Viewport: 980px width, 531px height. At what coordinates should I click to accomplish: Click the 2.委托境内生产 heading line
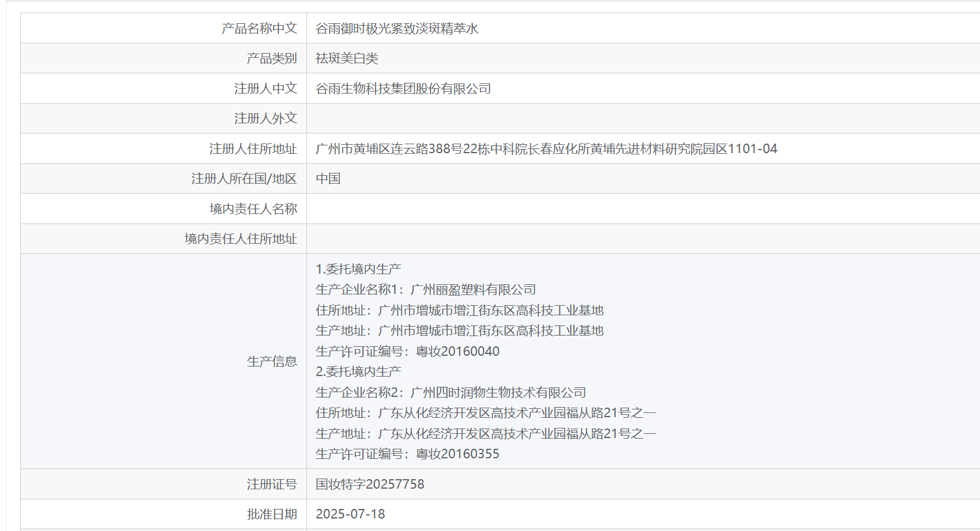coord(358,372)
